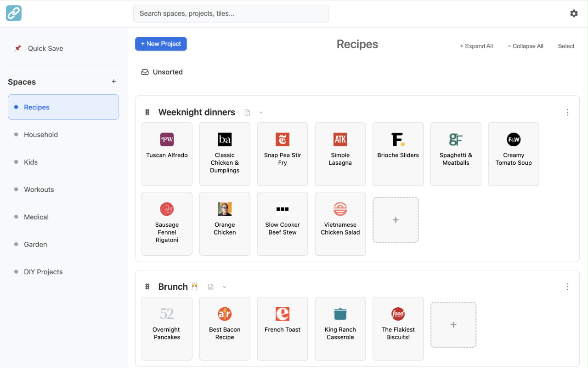Image resolution: width=588 pixels, height=368 pixels.
Task: Click the search spaces input field
Action: 231,13
